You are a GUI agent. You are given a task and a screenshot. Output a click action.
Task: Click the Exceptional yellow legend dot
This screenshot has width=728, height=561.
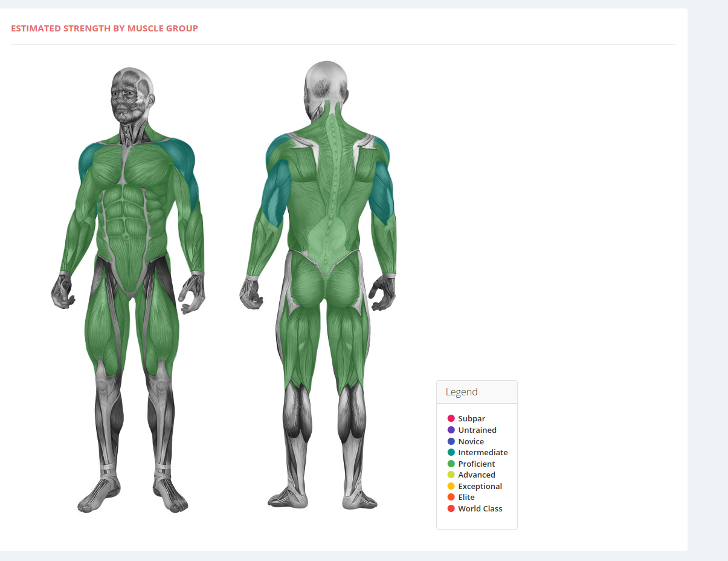pos(451,486)
